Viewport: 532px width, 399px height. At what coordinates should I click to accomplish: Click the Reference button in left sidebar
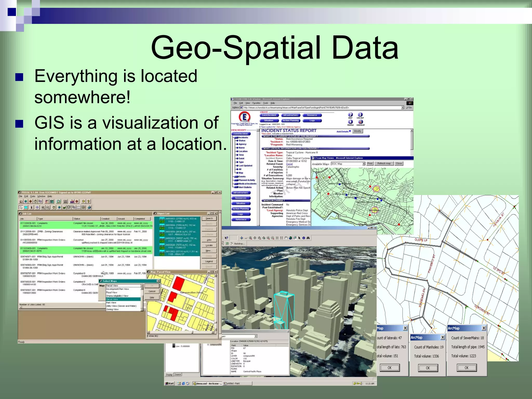[x=241, y=220]
